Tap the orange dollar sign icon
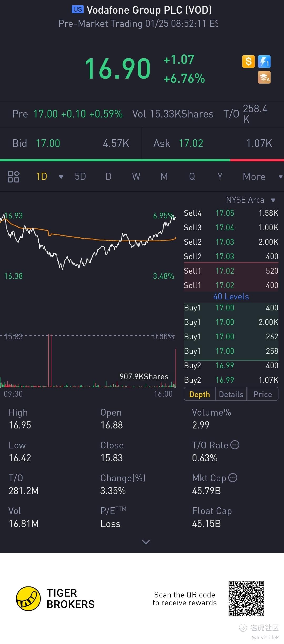Viewport: 284px width, 644px height. pos(248,62)
